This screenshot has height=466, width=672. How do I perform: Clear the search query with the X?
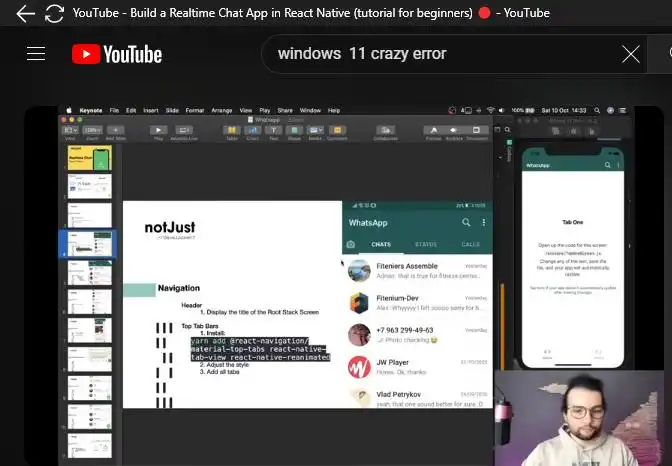pos(631,54)
